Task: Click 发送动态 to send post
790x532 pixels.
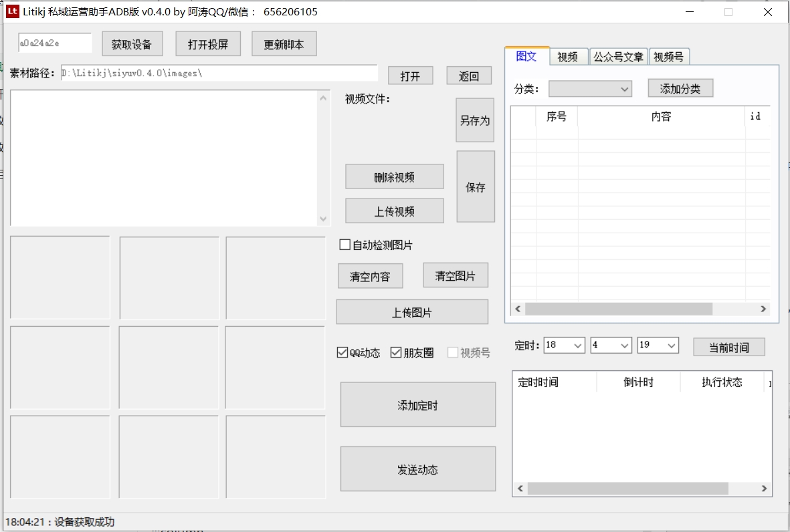Action: point(417,469)
